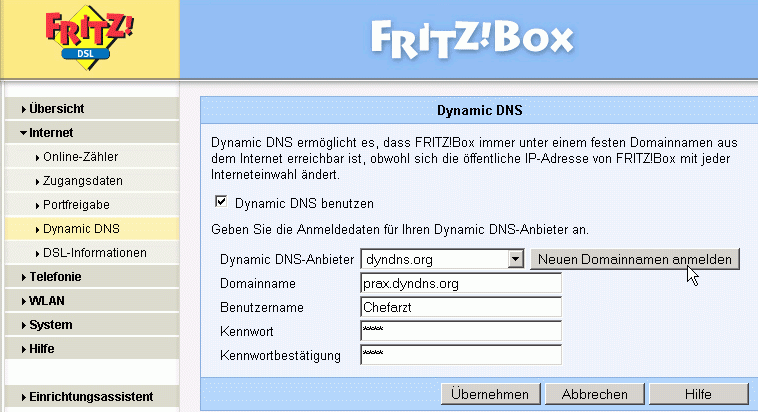Screen dimensions: 758x412
Task: Collapse the Internet menu section
Action: 92,132
